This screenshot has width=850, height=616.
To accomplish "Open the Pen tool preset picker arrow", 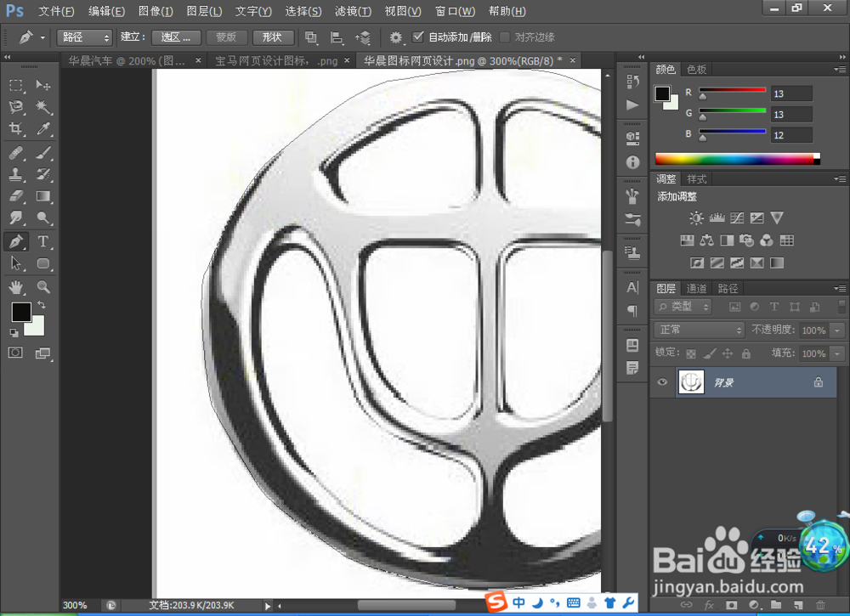I will [42, 37].
